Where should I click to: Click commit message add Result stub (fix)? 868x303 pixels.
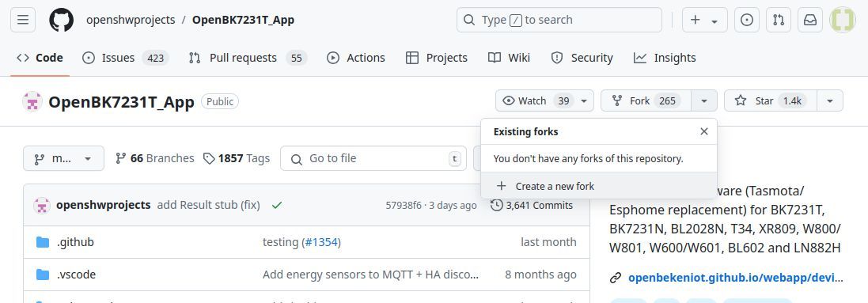click(209, 205)
